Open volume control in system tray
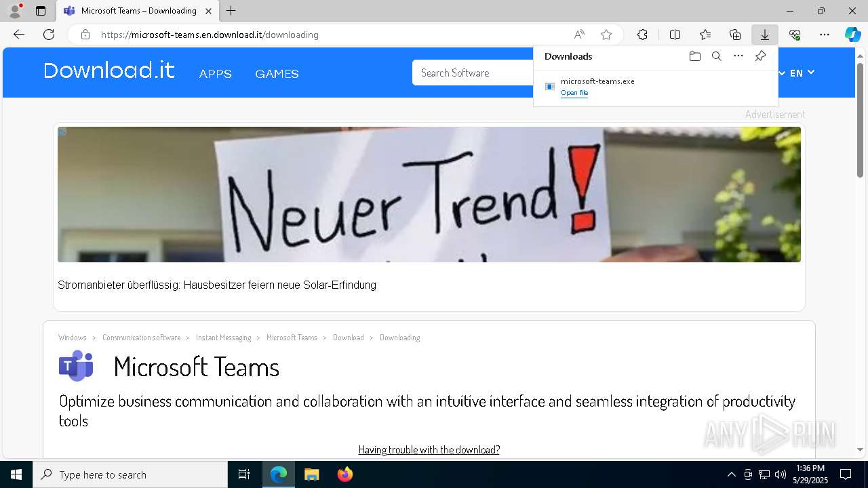868x488 pixels. 780,474
